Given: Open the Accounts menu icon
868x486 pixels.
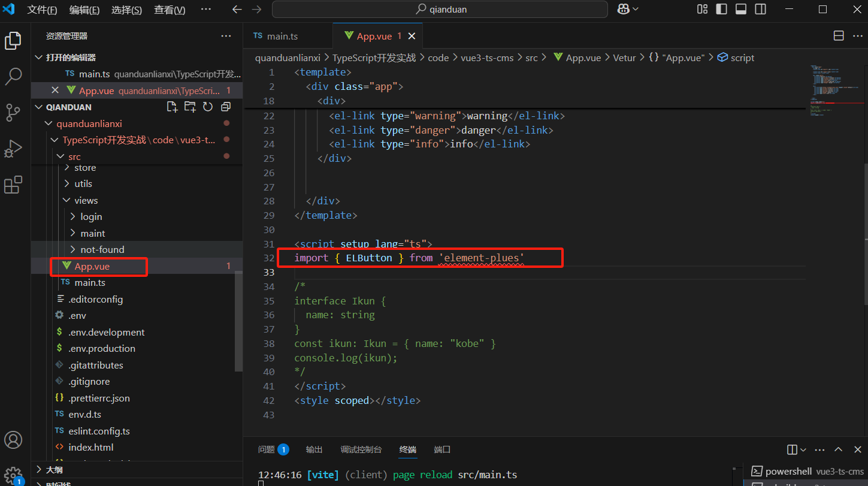Looking at the screenshot, I should (x=13, y=440).
